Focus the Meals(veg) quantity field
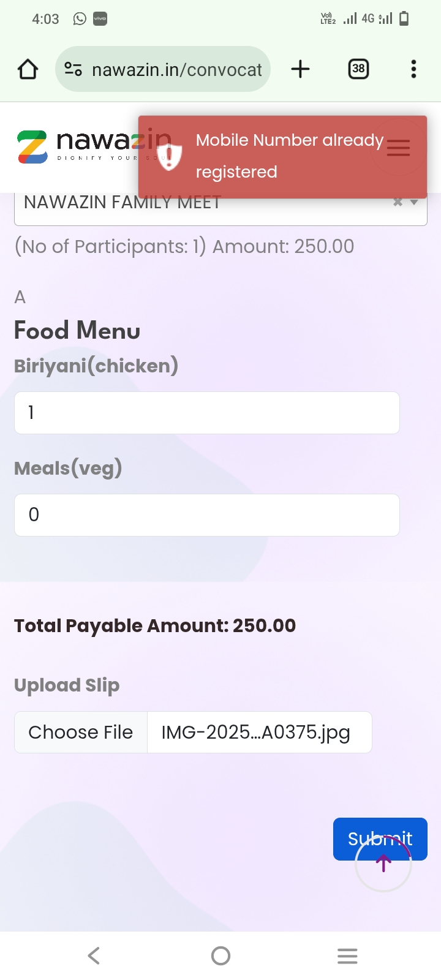 (x=207, y=515)
